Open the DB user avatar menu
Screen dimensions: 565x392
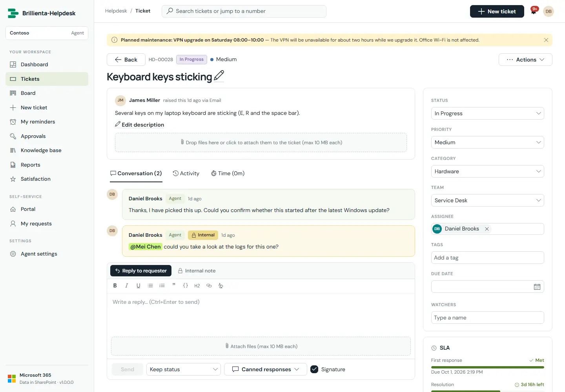point(549,11)
